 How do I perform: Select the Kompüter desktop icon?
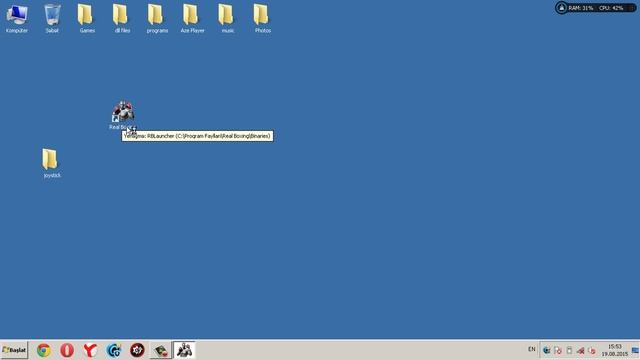17,18
